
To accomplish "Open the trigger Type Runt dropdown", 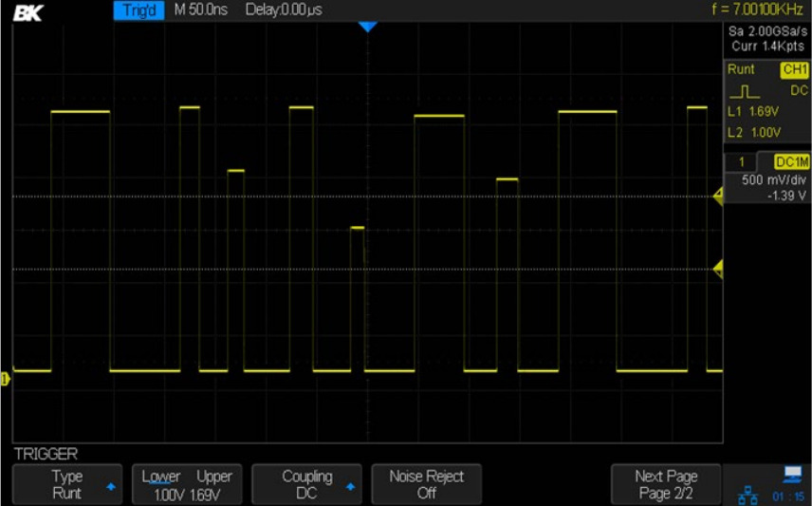I will (x=67, y=484).
